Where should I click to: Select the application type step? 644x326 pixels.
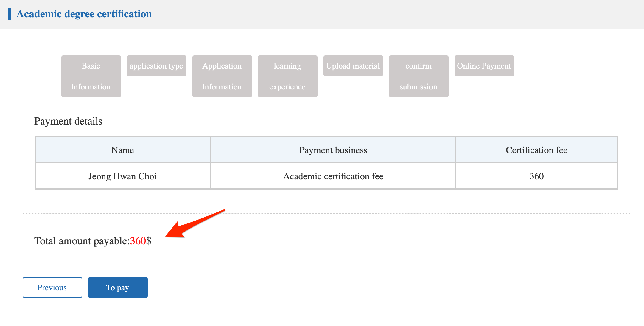coord(156,66)
